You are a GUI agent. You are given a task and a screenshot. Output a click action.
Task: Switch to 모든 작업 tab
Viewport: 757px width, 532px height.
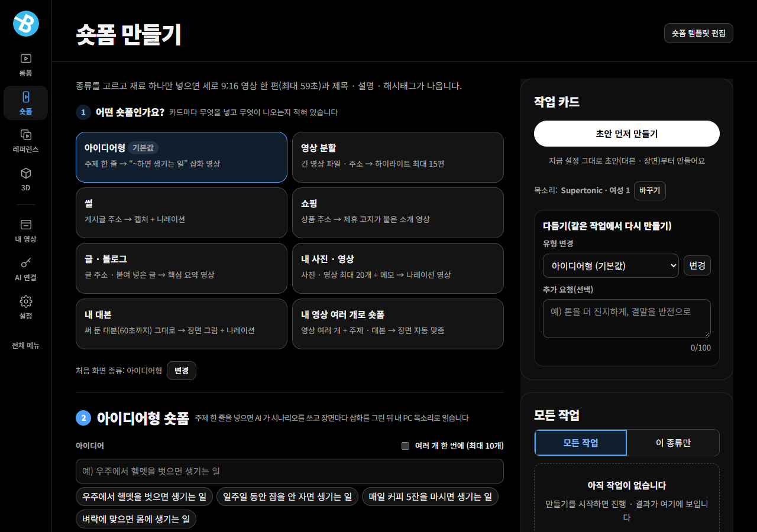581,443
